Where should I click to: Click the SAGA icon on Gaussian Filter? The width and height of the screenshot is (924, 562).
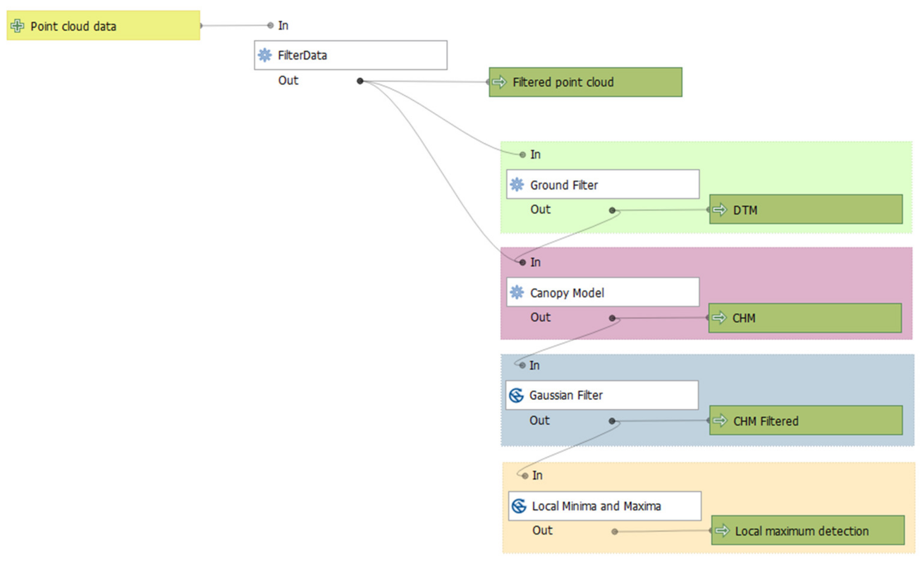coord(516,395)
